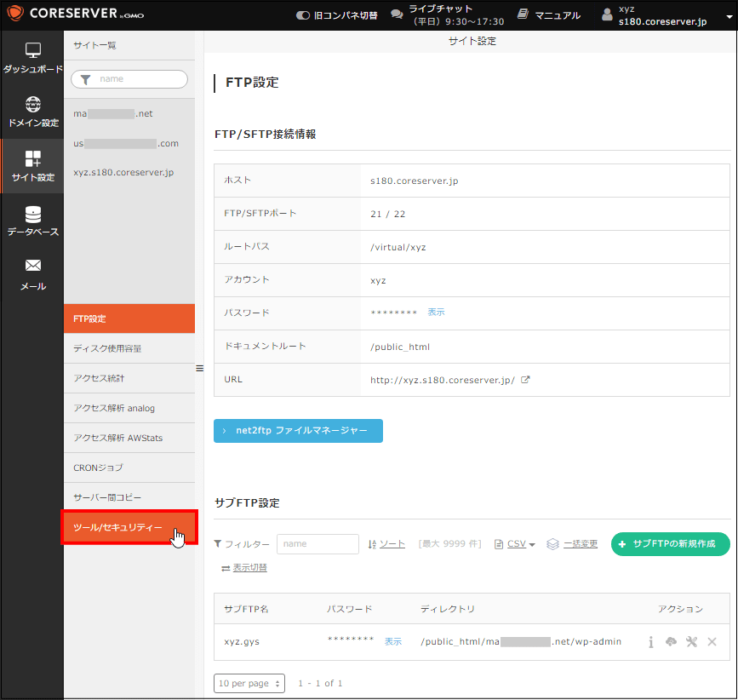Click the ディレクトリ column header

pyautogui.click(x=448, y=609)
